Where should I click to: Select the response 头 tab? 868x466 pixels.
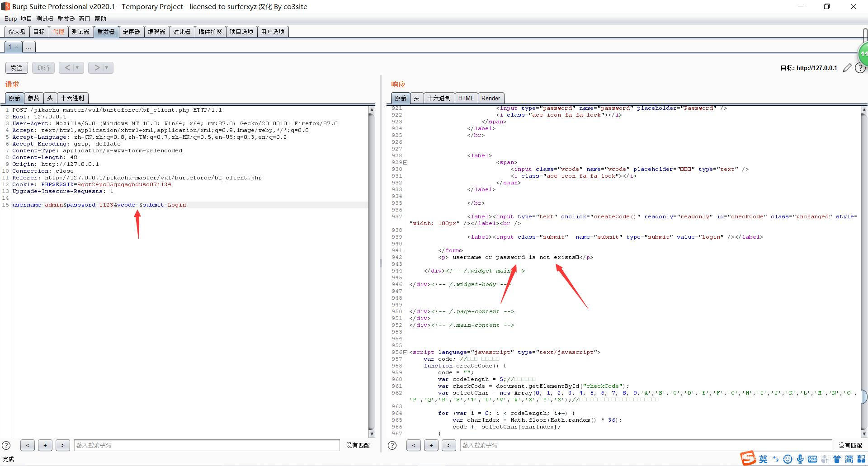[x=417, y=98]
